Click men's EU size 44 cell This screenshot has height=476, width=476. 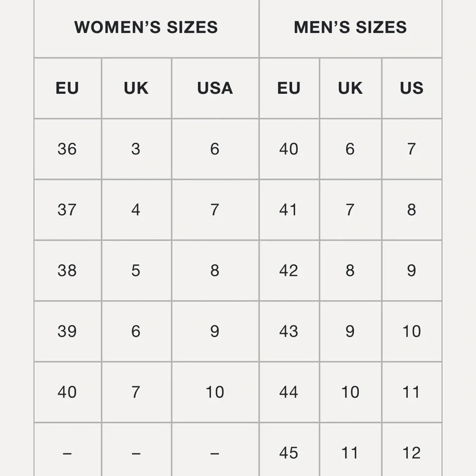(x=289, y=392)
